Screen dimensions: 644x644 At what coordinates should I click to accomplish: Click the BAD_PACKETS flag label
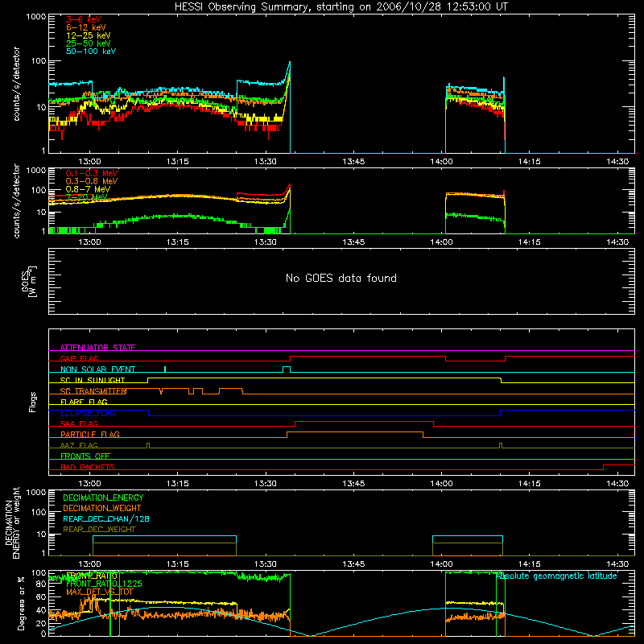pos(88,467)
